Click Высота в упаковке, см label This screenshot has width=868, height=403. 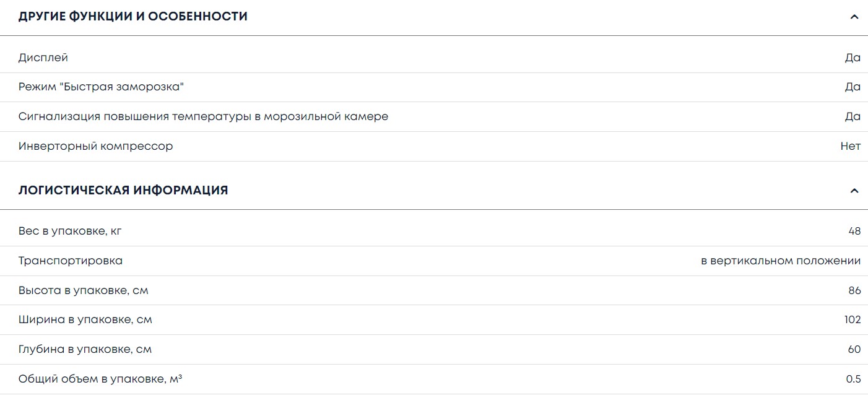[x=83, y=290]
